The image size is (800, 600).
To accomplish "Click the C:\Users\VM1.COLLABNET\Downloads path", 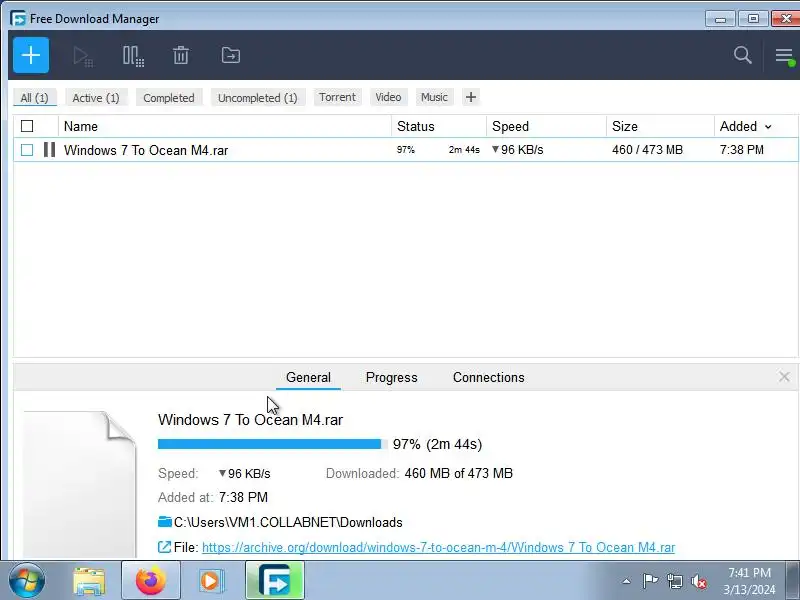I will click(288, 522).
